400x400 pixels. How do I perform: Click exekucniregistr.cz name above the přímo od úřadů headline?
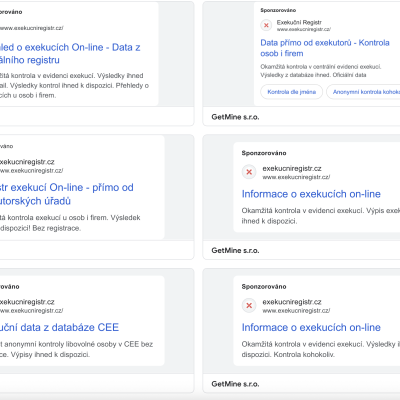point(27,162)
